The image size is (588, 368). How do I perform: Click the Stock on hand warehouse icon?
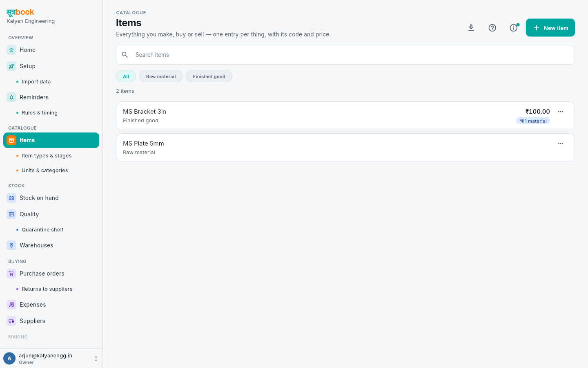click(x=11, y=198)
